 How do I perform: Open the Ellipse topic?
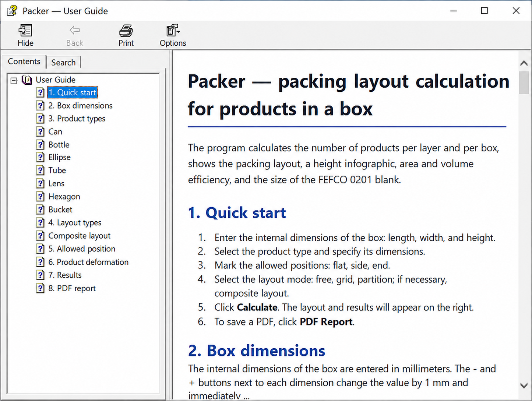60,157
